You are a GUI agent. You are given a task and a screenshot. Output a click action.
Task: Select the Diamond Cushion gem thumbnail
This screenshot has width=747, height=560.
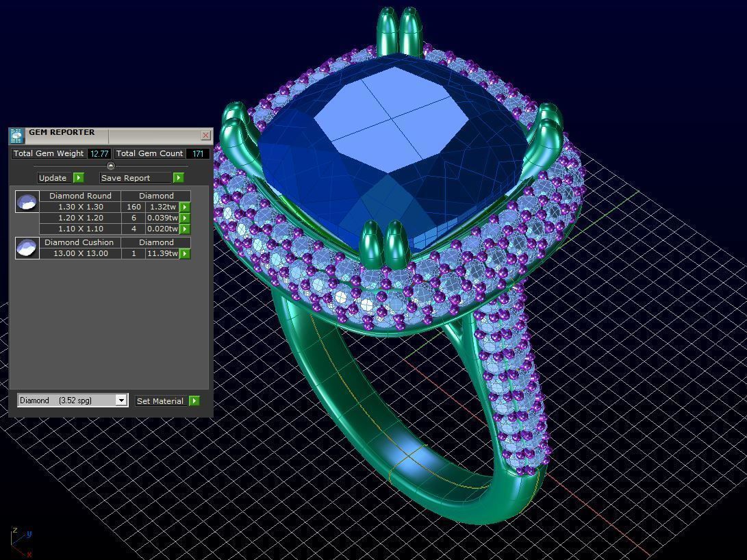[27, 248]
